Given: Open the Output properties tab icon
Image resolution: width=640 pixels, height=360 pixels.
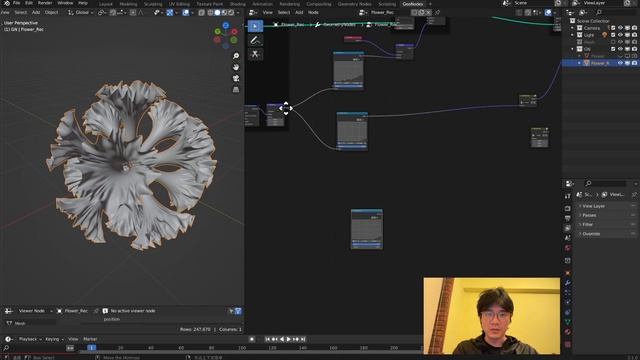Looking at the screenshot, I should pos(568,218).
